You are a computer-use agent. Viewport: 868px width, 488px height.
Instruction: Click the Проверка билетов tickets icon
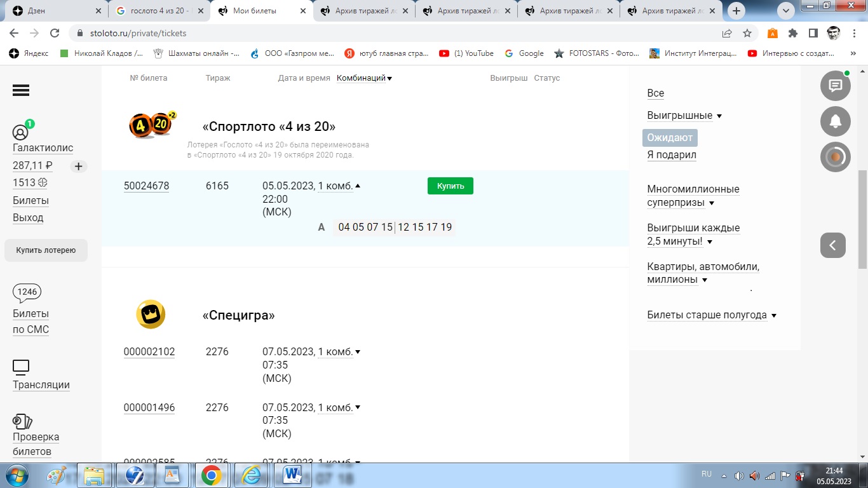tap(22, 421)
